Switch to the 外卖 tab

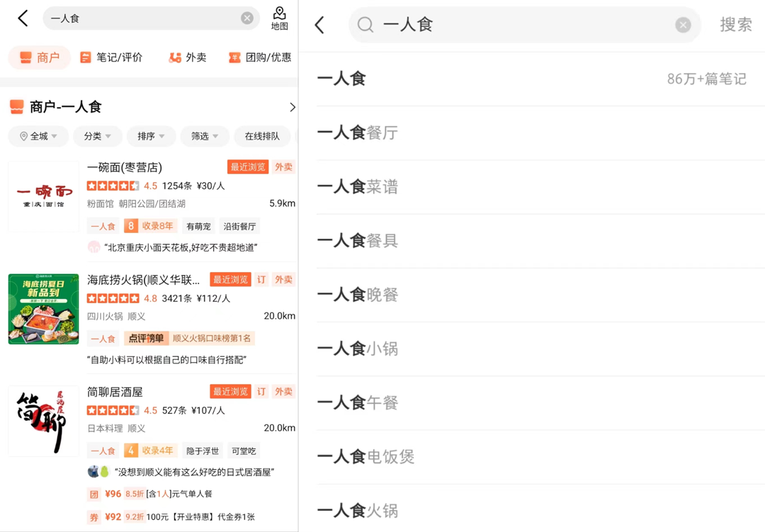coord(187,57)
